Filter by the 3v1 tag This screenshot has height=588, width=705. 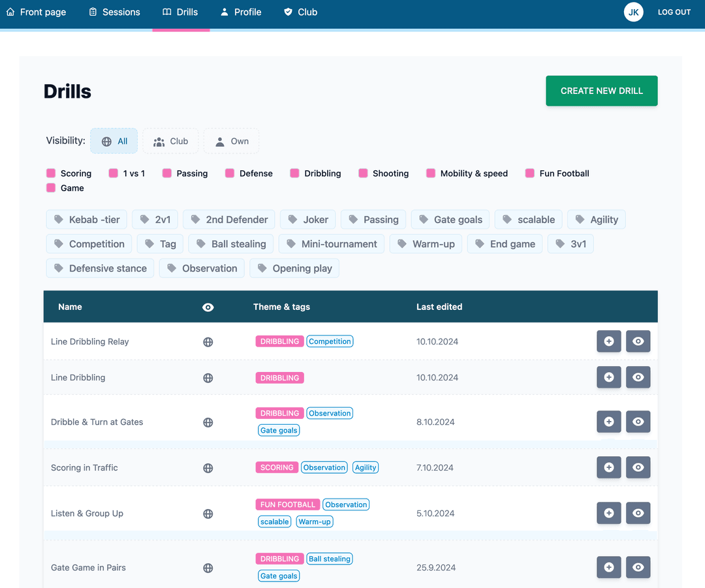[571, 243]
